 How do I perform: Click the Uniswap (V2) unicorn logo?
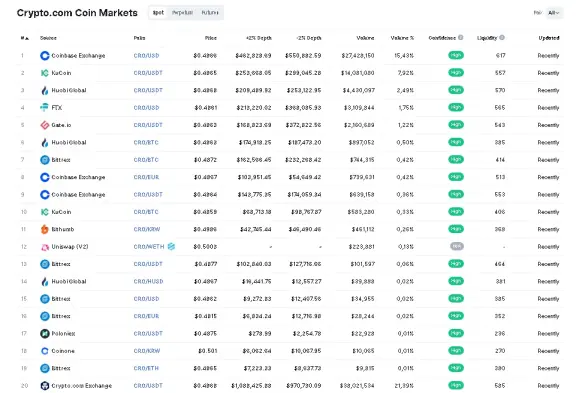[x=45, y=247]
